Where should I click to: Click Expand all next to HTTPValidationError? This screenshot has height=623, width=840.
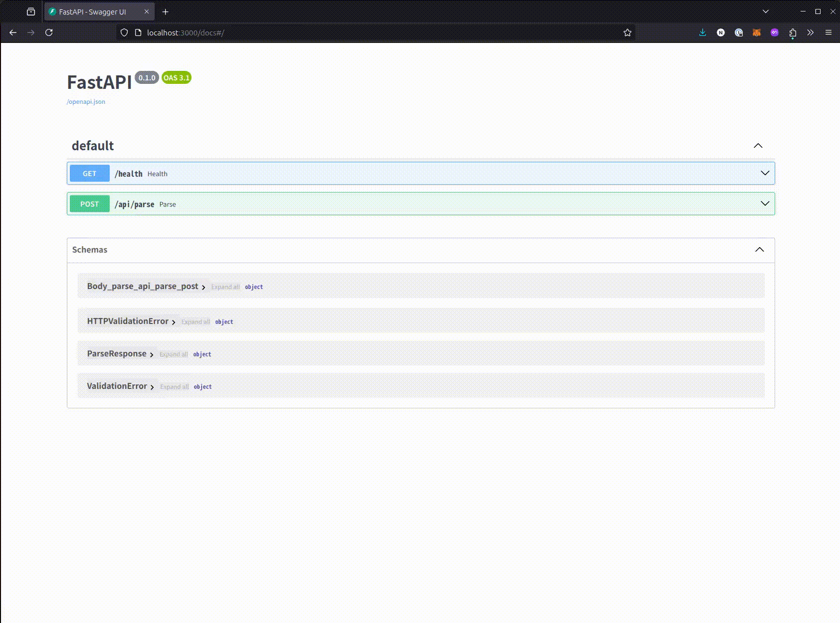pyautogui.click(x=196, y=322)
